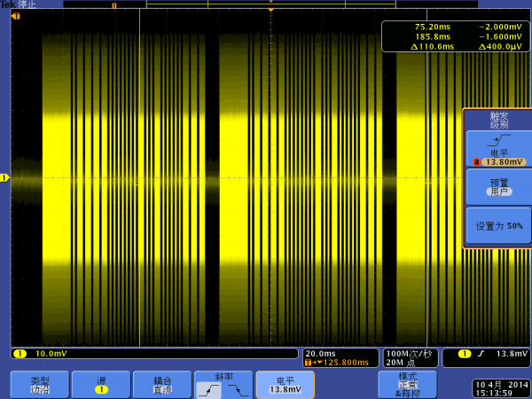Click the trigger level T marker at top-left
The width and height of the screenshot is (532, 399).
pyautogui.click(x=15, y=15)
